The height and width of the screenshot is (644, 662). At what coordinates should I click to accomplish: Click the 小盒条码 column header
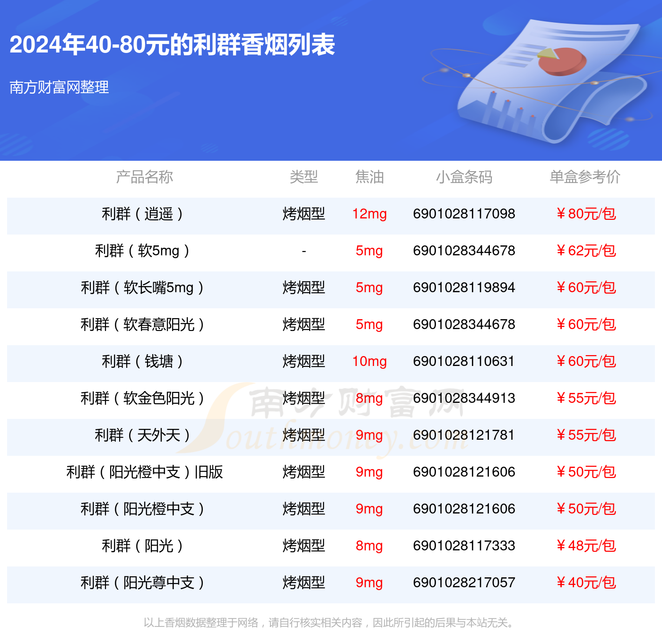pos(464,177)
